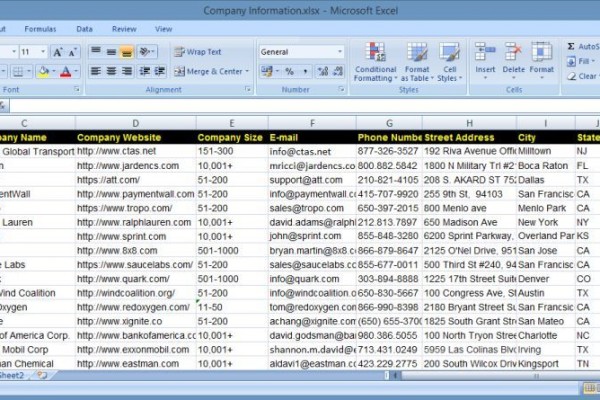
Task: Open the Formulas tab
Action: [x=40, y=29]
